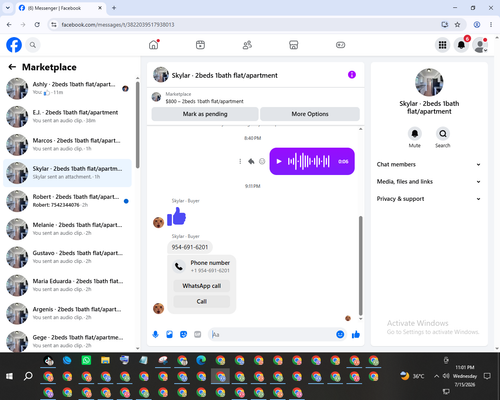Play the audio clip message

(x=279, y=162)
